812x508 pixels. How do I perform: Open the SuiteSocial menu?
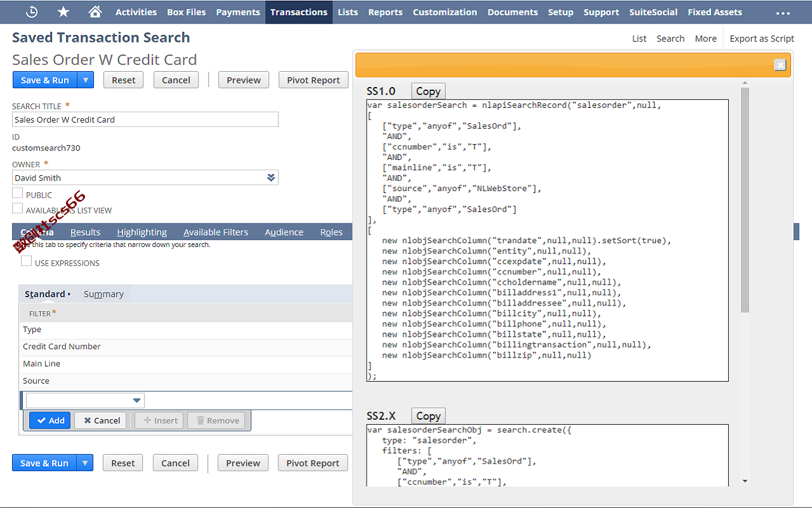653,12
